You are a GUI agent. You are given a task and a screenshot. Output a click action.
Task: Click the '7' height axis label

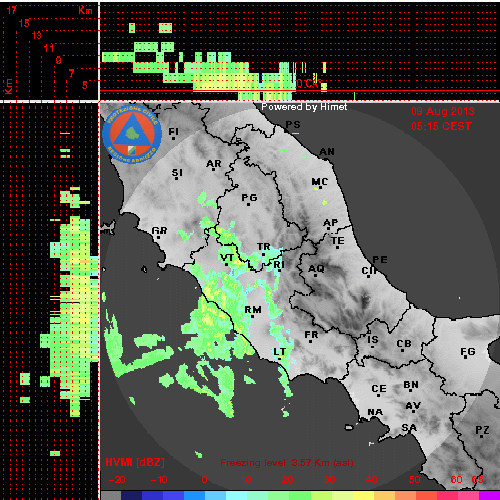71,73
